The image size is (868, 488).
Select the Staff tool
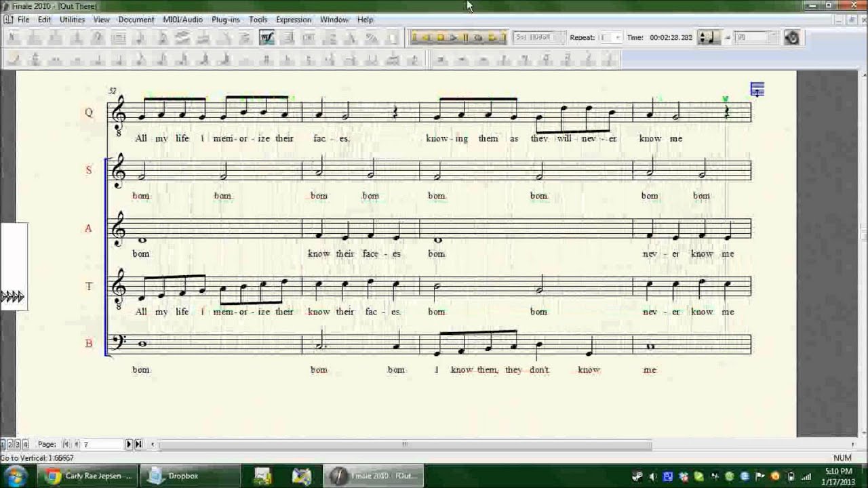point(34,38)
